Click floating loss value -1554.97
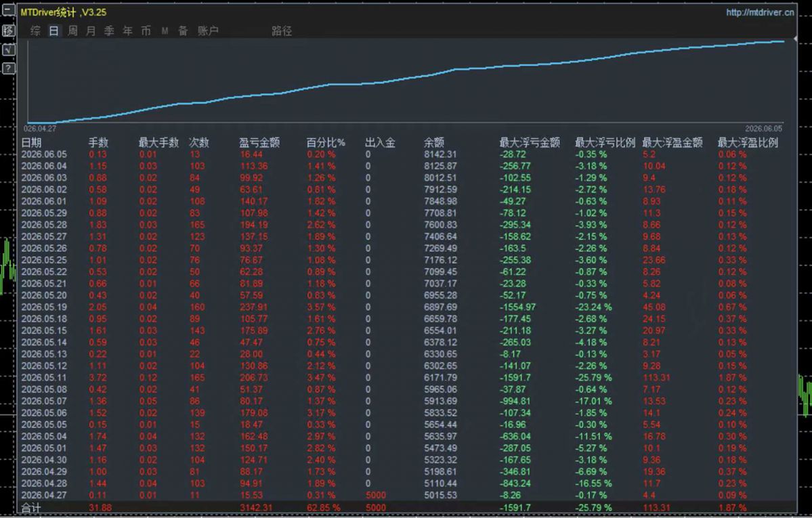 (x=518, y=307)
